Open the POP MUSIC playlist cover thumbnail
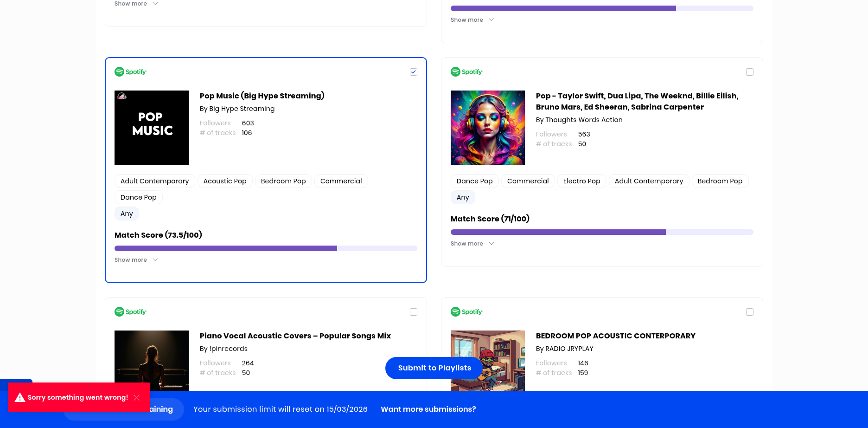Viewport: 868px width, 428px height. [152, 128]
